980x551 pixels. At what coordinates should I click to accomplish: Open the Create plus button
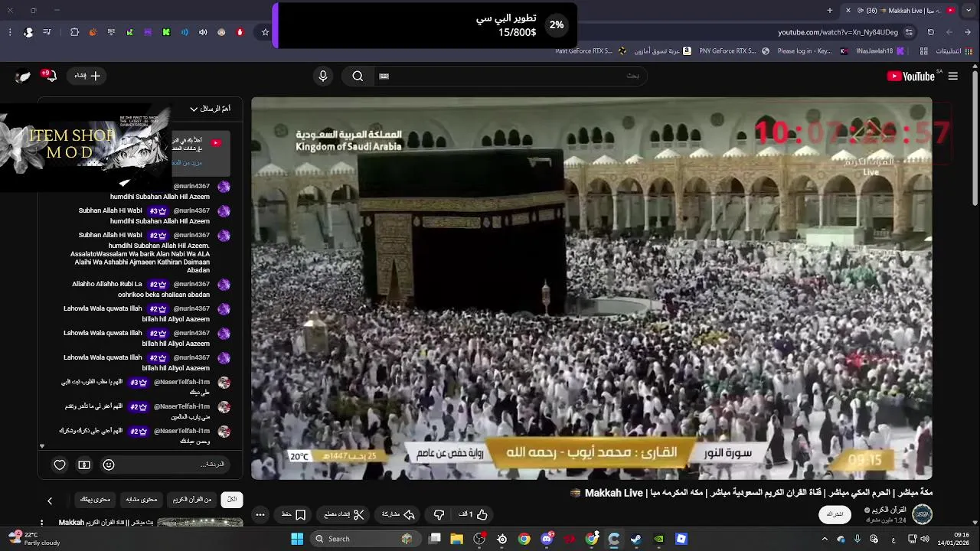pyautogui.click(x=87, y=76)
